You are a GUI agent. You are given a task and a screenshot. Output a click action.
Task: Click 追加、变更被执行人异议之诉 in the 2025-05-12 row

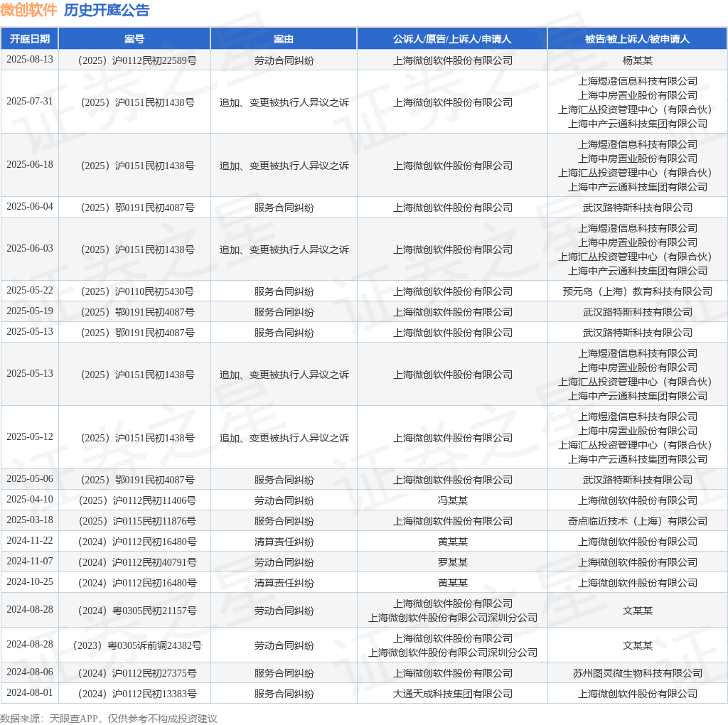[x=284, y=438]
